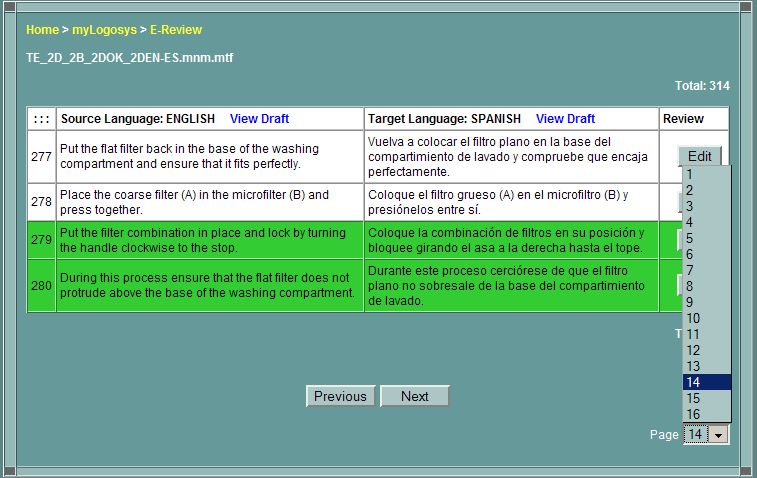Click the English source text of segment 280
The image size is (757, 478).
(x=207, y=285)
